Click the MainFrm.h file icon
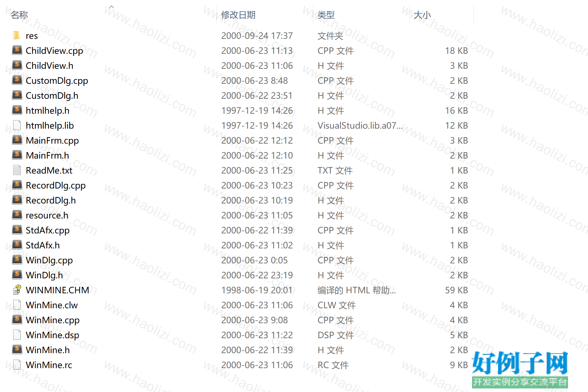 point(17,155)
